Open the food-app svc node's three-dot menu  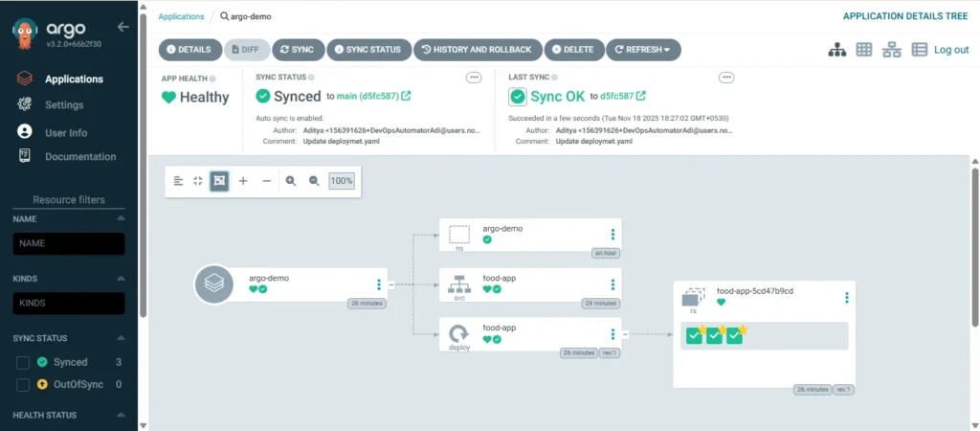click(612, 284)
